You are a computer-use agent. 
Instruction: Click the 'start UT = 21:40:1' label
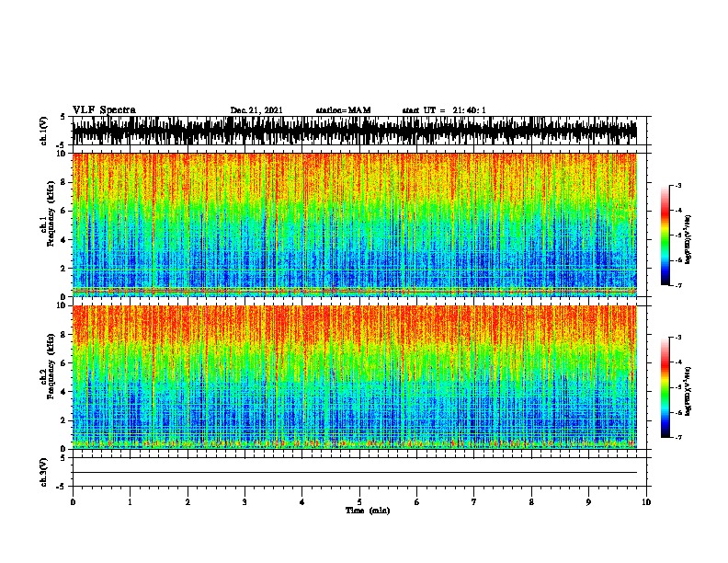(x=444, y=110)
